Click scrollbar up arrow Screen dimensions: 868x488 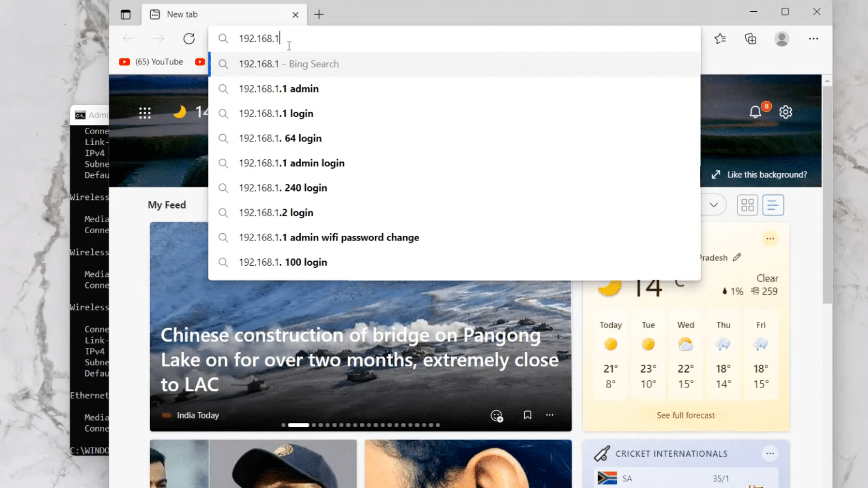[x=827, y=81]
